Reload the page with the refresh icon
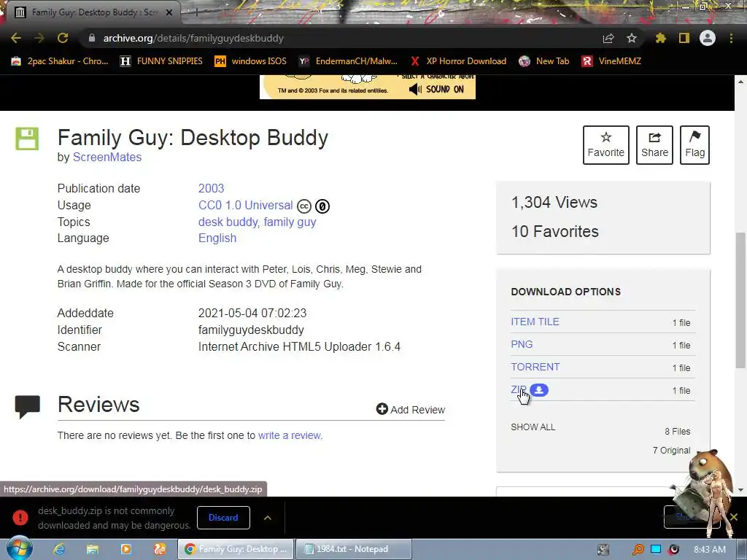The image size is (747, 560). pos(63,38)
